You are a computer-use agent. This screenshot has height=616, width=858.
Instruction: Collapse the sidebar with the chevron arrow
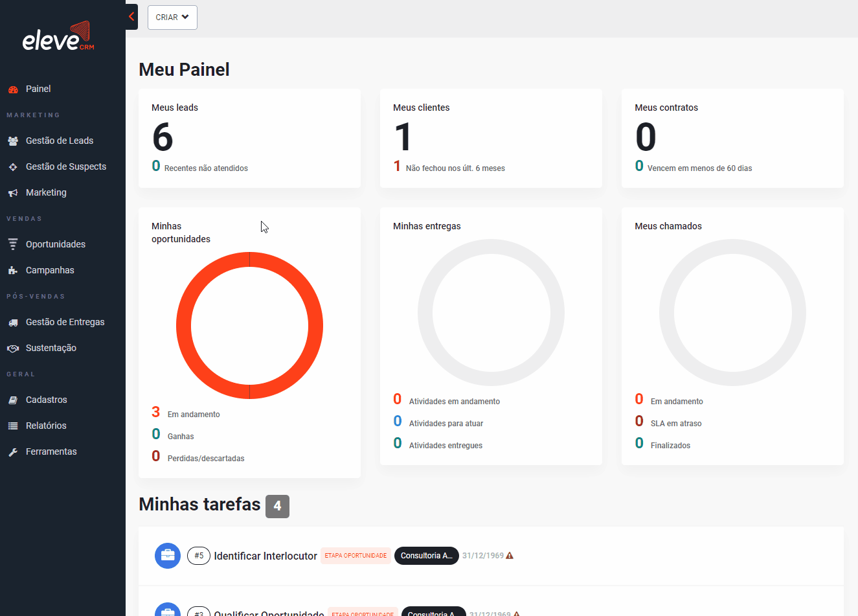[x=131, y=17]
